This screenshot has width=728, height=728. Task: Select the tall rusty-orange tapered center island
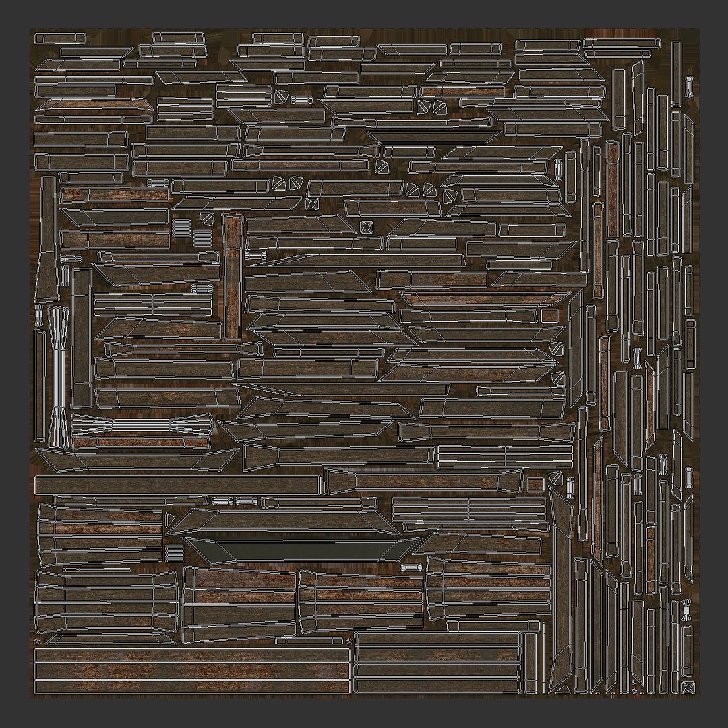[x=232, y=277]
